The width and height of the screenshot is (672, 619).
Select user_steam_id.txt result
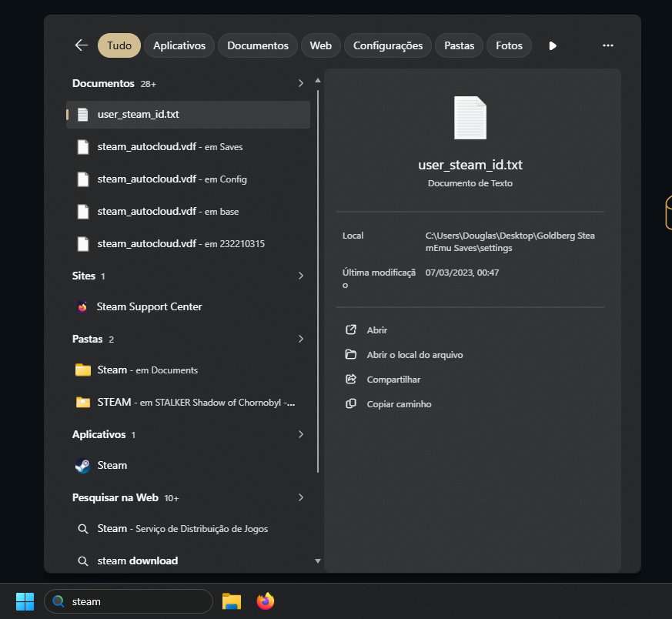coord(188,115)
